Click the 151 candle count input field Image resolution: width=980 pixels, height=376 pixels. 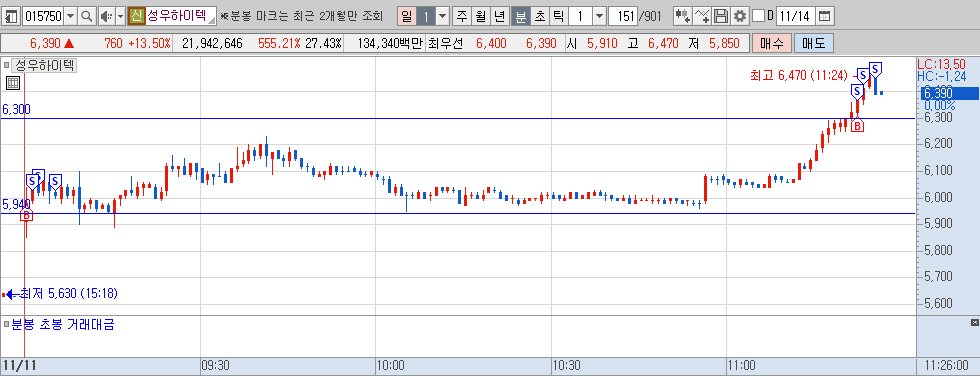point(622,16)
